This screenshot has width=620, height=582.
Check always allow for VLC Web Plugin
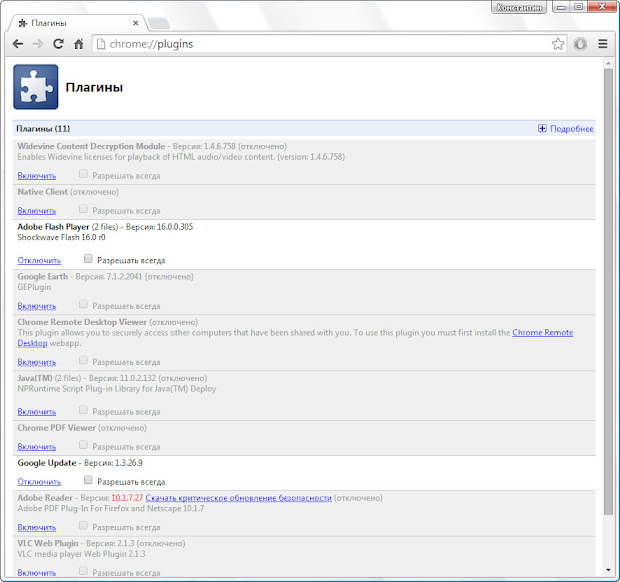83,571
